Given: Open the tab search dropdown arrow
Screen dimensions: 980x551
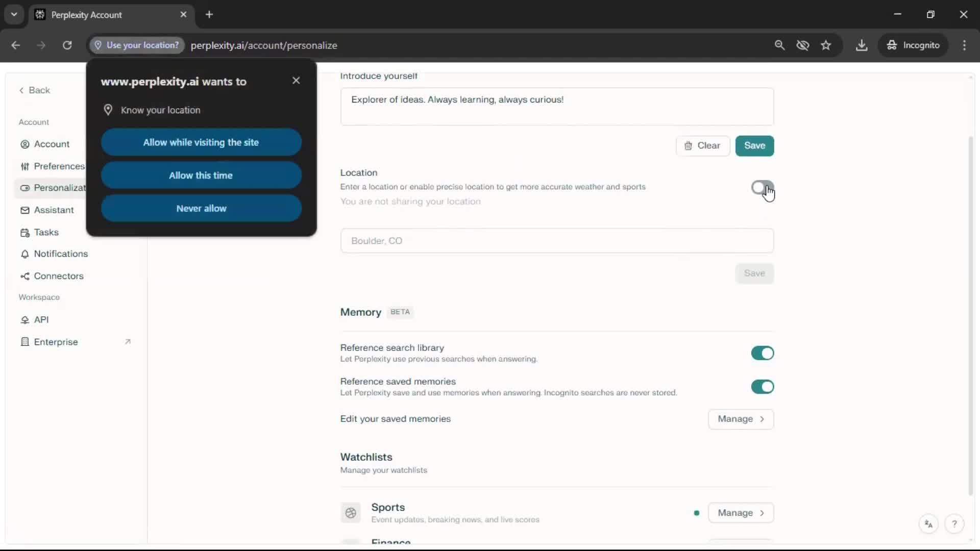Looking at the screenshot, I should pos(14,14).
